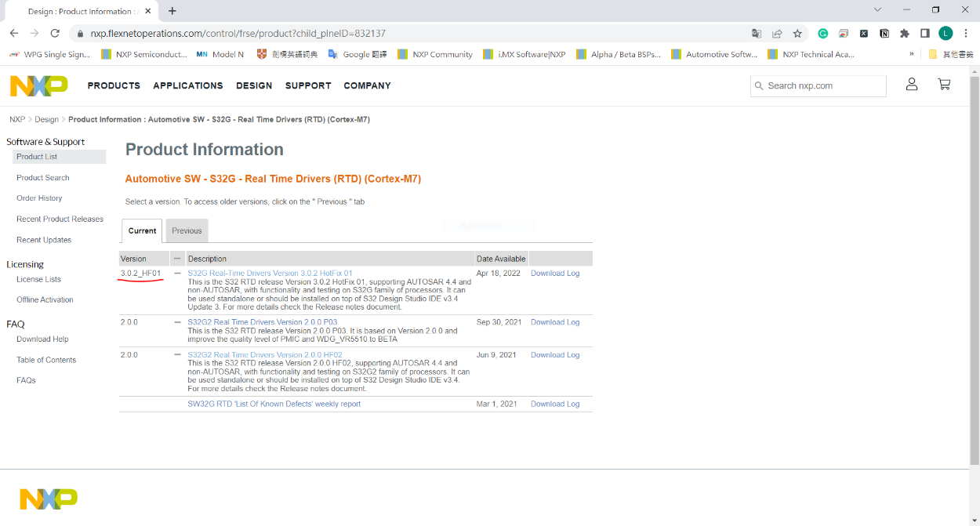This screenshot has width=980, height=526.
Task: Expand the 2.0.0 HF02 row dash toggle
Action: point(178,355)
